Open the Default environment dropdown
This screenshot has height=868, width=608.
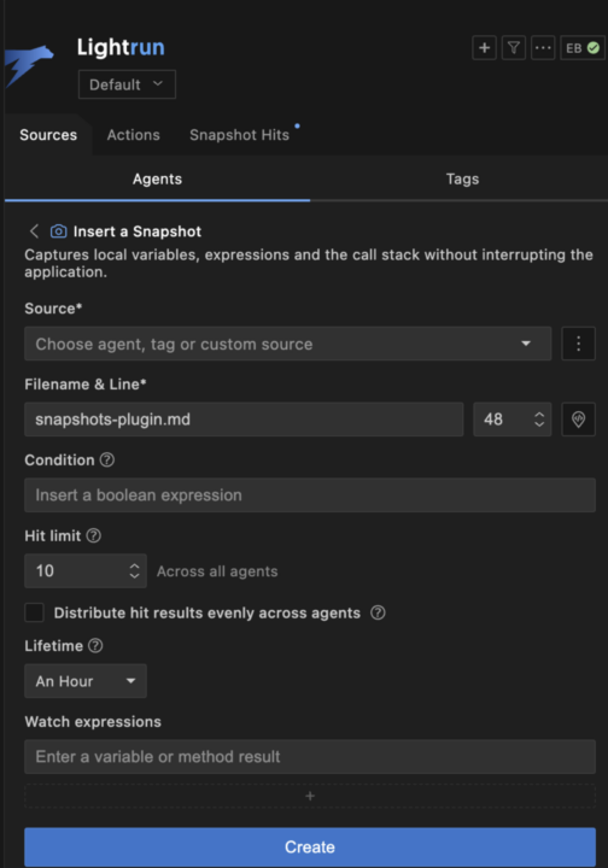coord(127,84)
